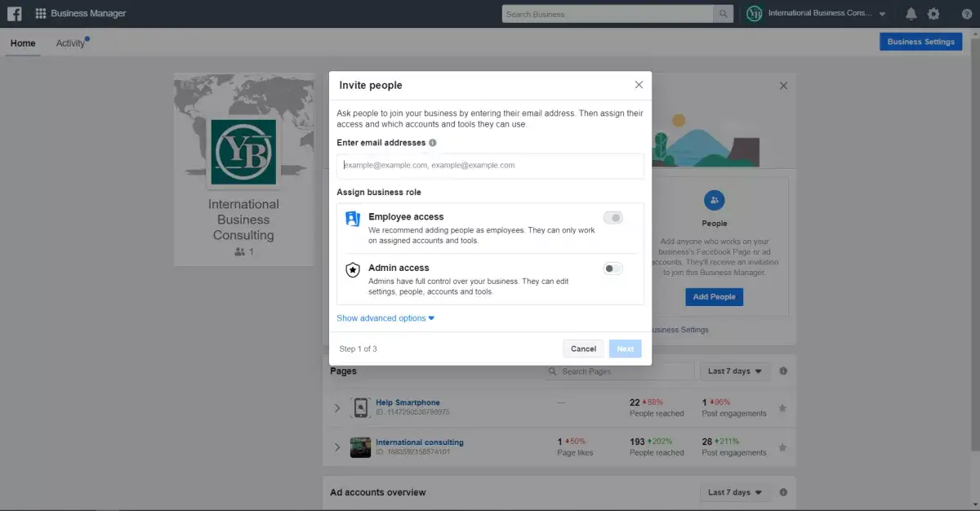Open the Help Smartphone page link

408,402
